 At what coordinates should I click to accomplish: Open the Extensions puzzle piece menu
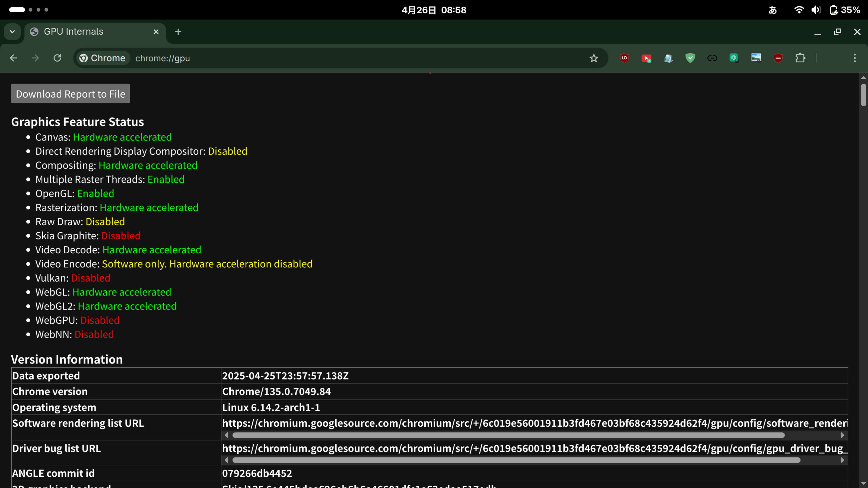point(800,58)
